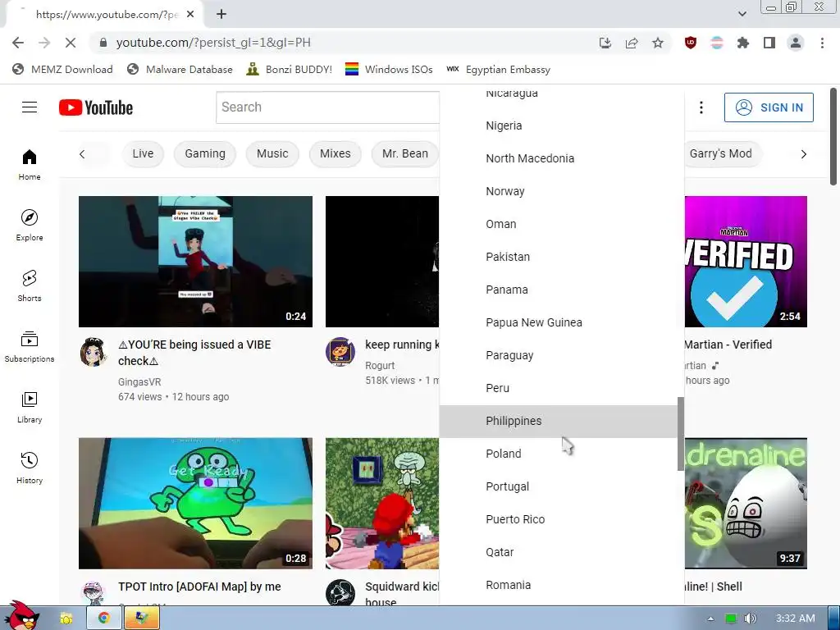
Task: Open the Chrome three-dot menu
Action: click(x=822, y=43)
